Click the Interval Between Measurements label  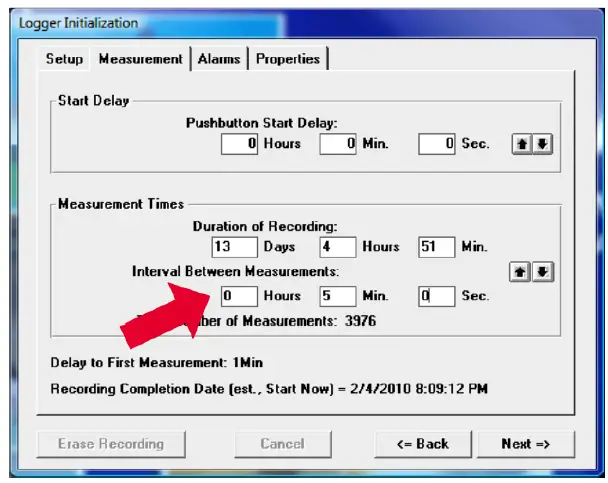tap(235, 271)
